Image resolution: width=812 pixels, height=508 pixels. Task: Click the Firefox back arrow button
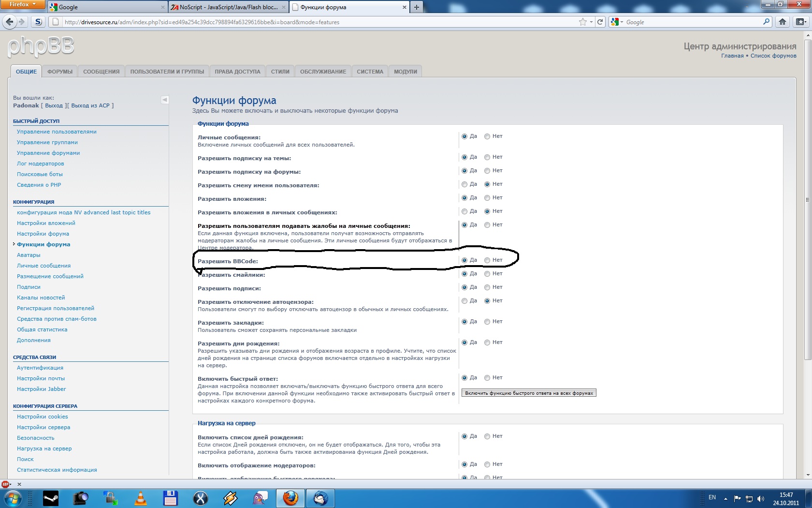(x=9, y=22)
